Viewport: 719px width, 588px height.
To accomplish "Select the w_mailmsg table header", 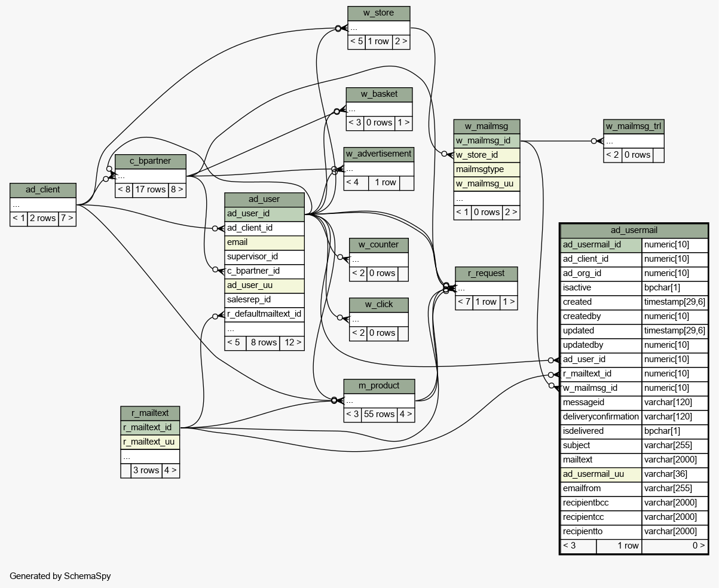I will coord(486,127).
